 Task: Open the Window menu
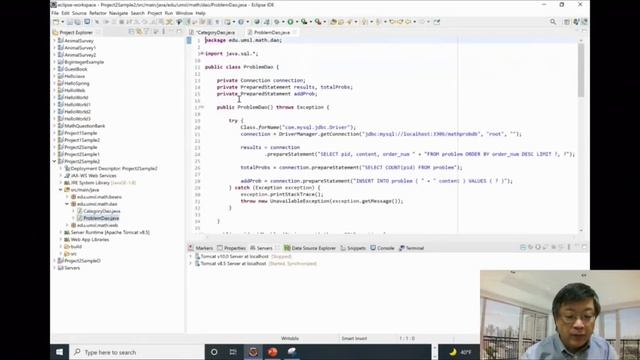[184, 13]
